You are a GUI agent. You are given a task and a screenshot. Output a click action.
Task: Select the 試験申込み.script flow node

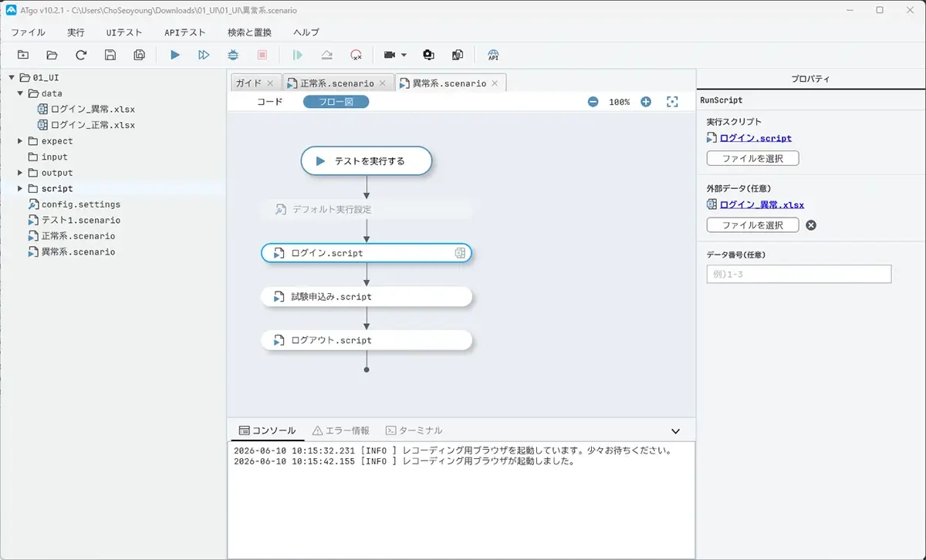pyautogui.click(x=366, y=297)
